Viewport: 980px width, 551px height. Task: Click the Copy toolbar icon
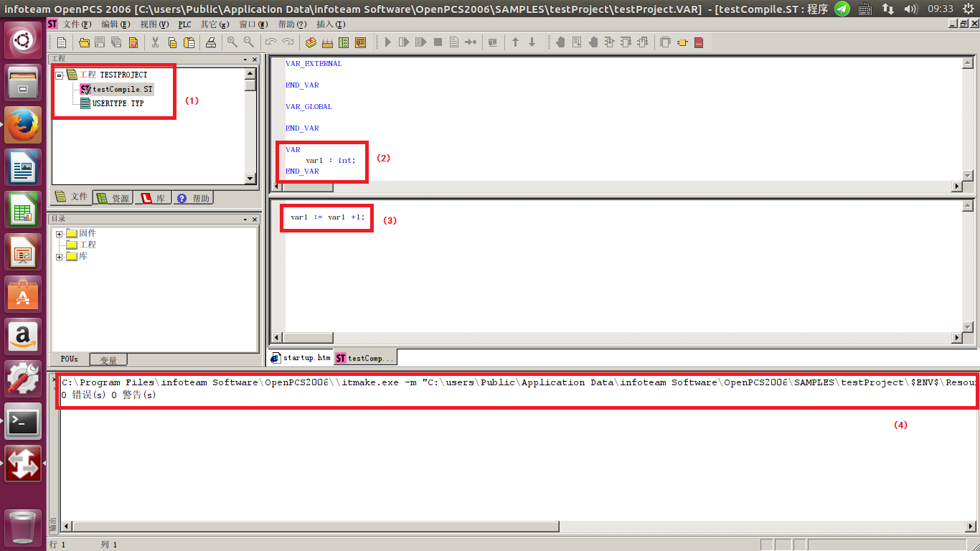[173, 42]
